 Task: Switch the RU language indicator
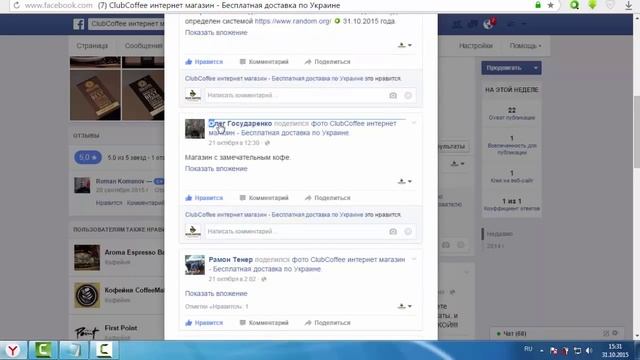click(528, 349)
